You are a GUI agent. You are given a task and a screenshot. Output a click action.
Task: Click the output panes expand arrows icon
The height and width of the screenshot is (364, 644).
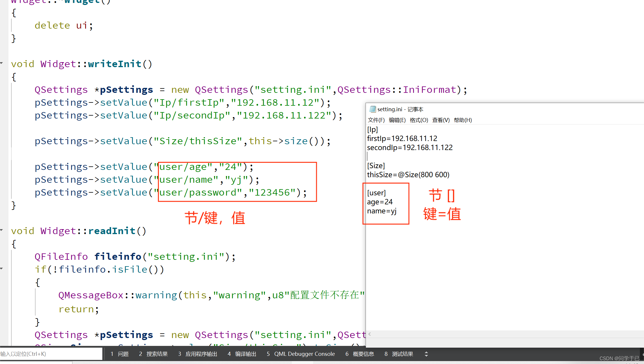click(426, 354)
